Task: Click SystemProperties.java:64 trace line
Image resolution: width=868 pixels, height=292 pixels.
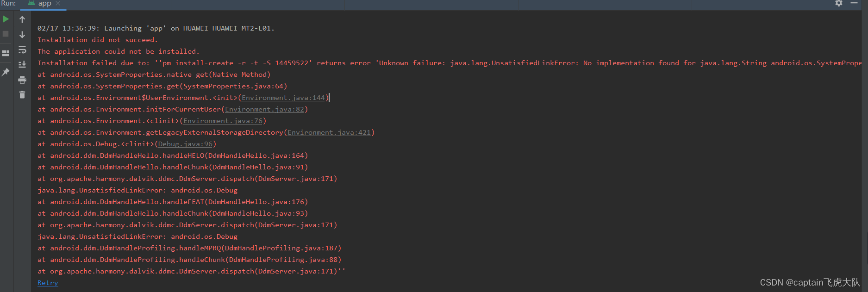Action: coord(162,86)
